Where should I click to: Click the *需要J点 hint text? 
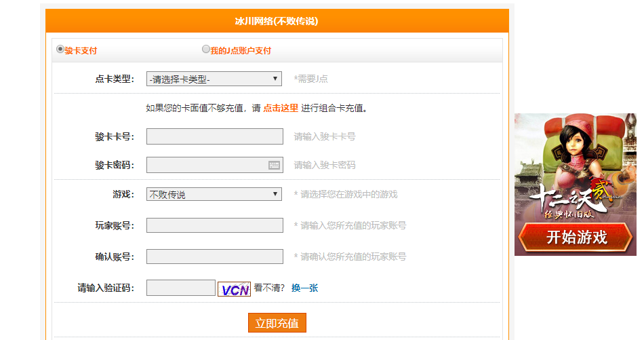coord(311,79)
